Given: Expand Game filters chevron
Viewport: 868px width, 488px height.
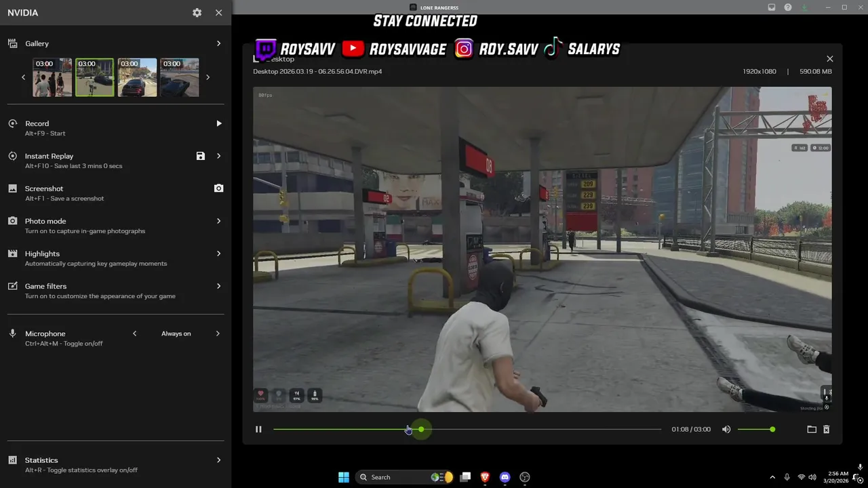Looking at the screenshot, I should (x=218, y=286).
